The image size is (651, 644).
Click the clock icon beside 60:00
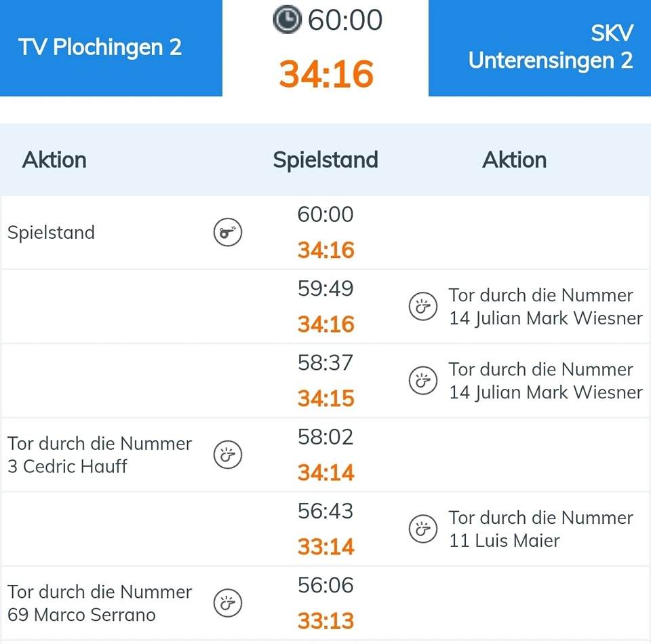coord(287,20)
